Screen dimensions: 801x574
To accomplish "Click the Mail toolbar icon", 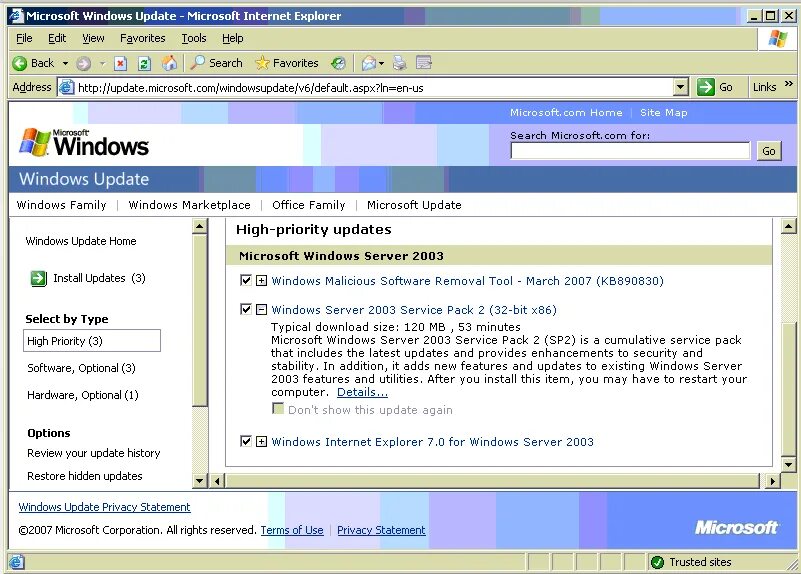I will [368, 63].
